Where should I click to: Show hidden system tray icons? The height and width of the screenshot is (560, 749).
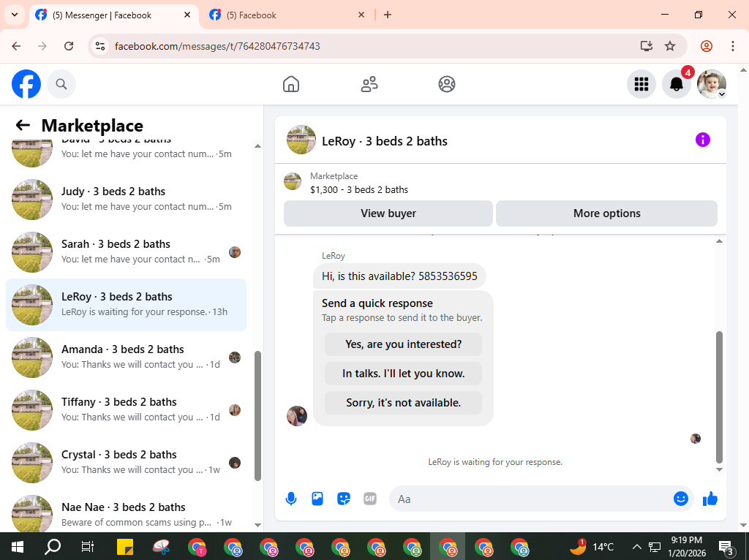coord(637,547)
